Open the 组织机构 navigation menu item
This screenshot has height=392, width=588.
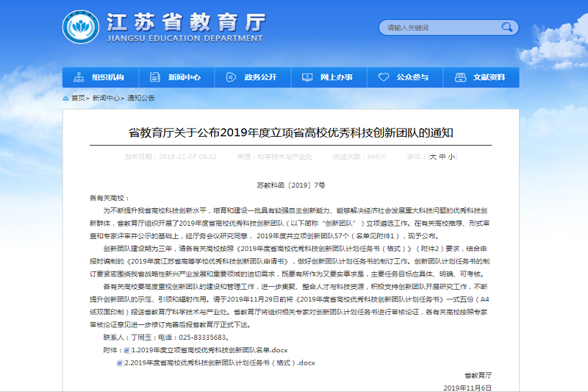pyautogui.click(x=108, y=77)
